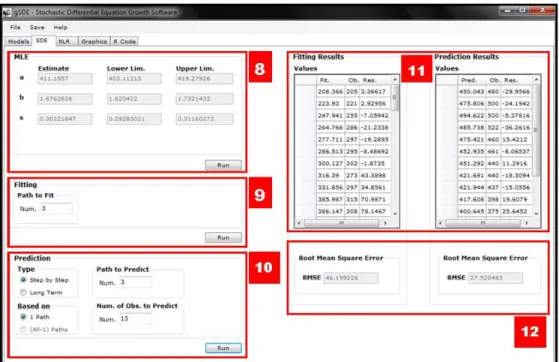Click scroll up arrow in Prediction Results table

pyautogui.click(x=536, y=79)
